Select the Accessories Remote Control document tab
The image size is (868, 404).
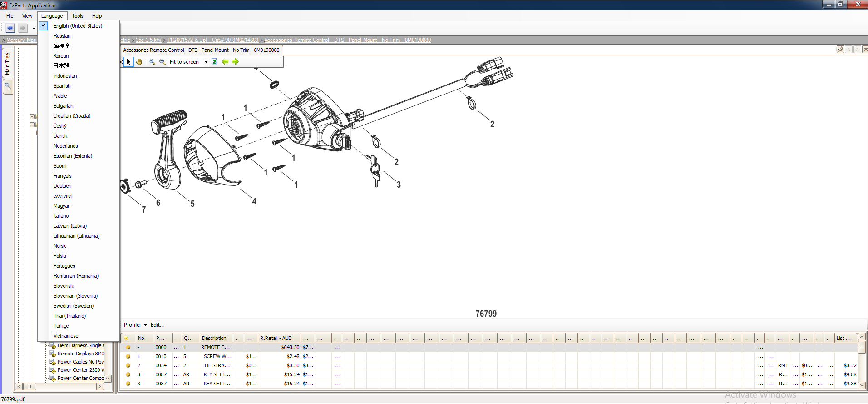202,50
